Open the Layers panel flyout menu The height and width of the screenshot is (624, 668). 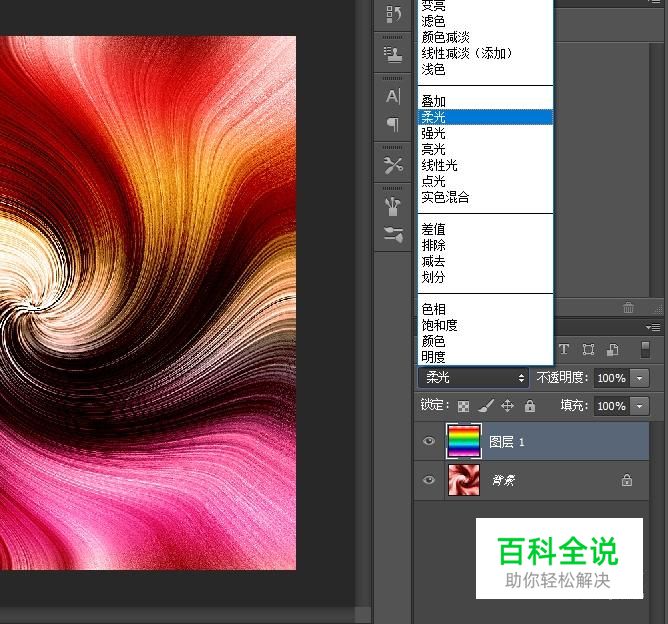[x=653, y=327]
